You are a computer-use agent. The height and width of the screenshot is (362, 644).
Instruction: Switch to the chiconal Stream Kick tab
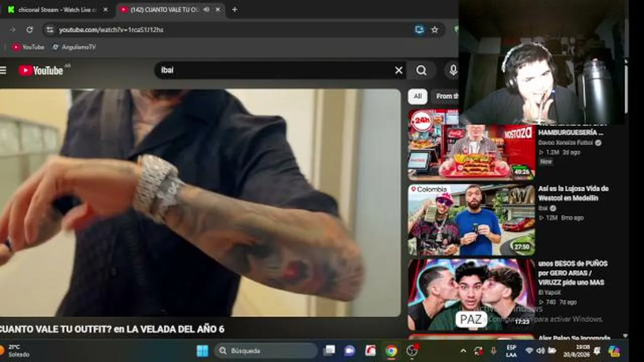tap(57, 10)
